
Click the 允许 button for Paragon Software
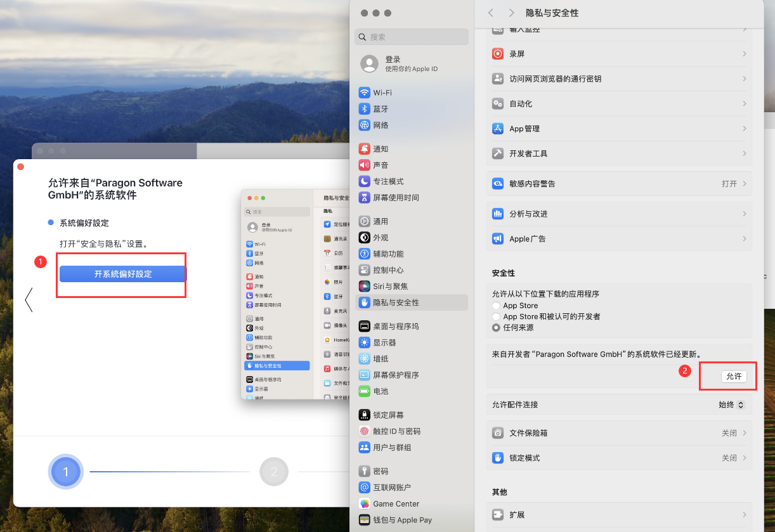point(734,377)
